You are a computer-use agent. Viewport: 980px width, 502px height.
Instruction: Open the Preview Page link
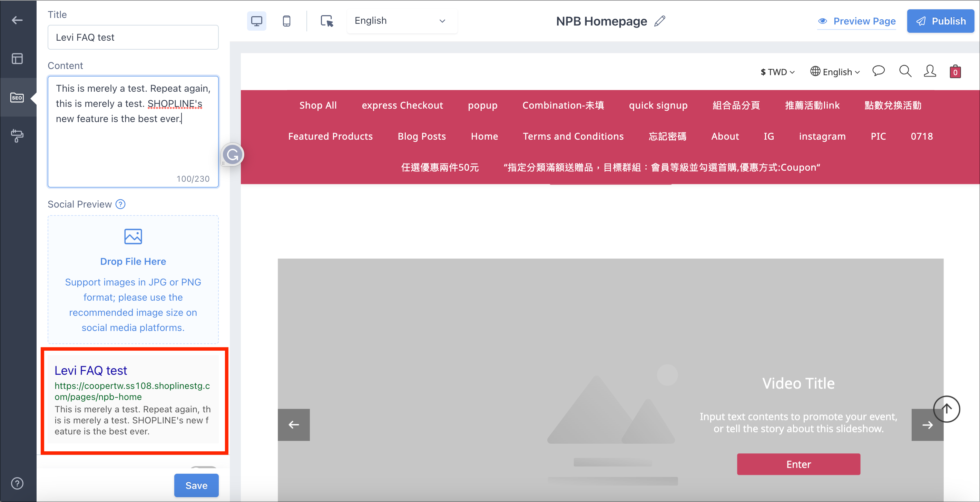tap(857, 21)
